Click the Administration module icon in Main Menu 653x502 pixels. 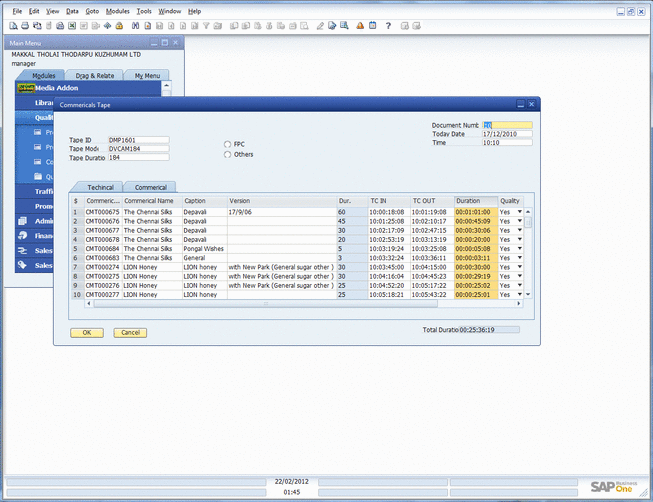click(x=23, y=221)
